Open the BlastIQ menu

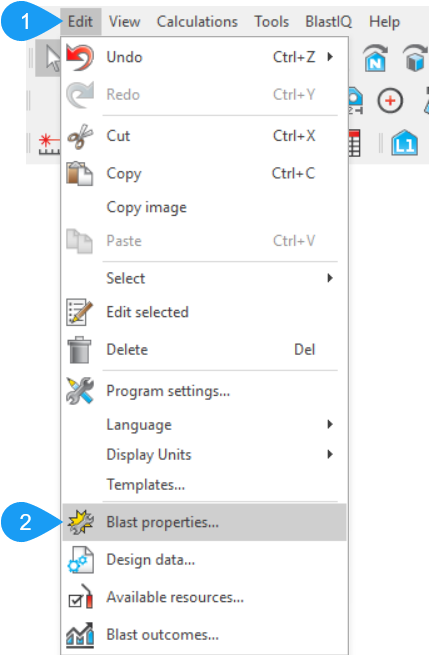[328, 21]
